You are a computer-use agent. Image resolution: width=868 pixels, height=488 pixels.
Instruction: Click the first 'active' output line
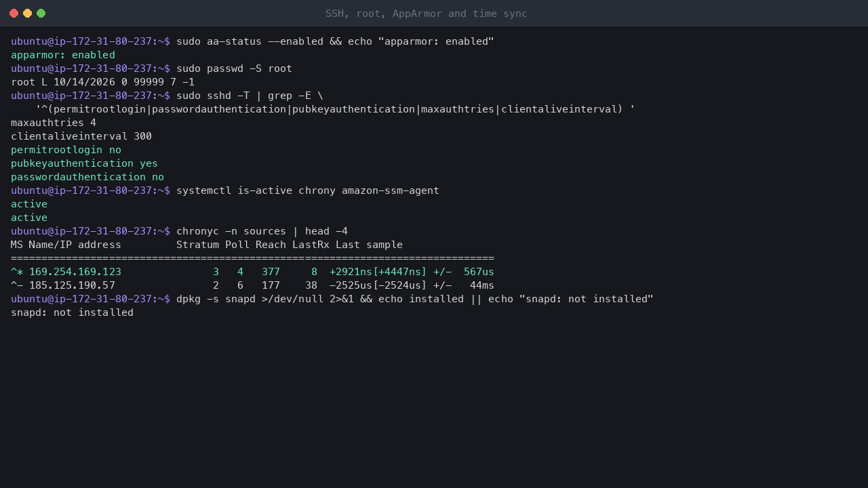pyautogui.click(x=29, y=204)
